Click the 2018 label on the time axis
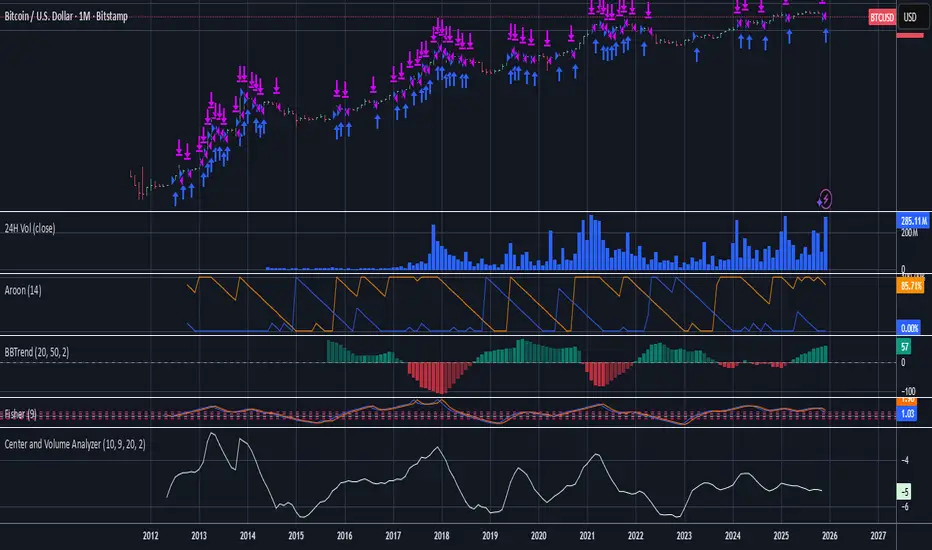 [441, 536]
